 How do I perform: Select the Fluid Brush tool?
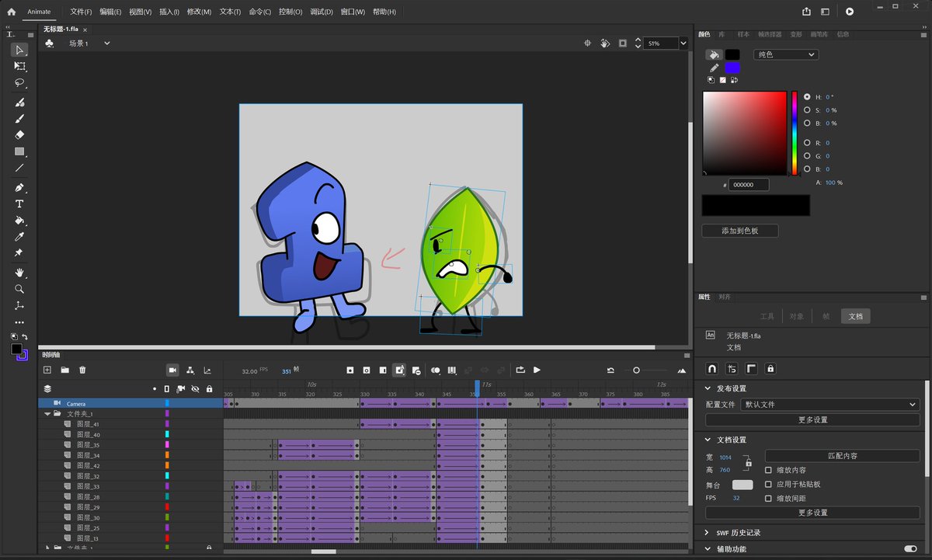19,103
